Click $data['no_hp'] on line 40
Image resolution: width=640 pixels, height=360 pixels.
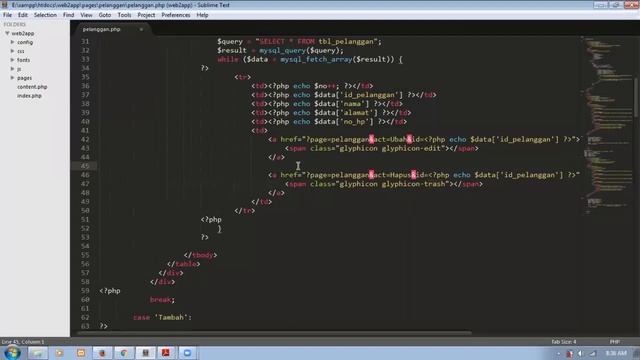tap(344, 122)
